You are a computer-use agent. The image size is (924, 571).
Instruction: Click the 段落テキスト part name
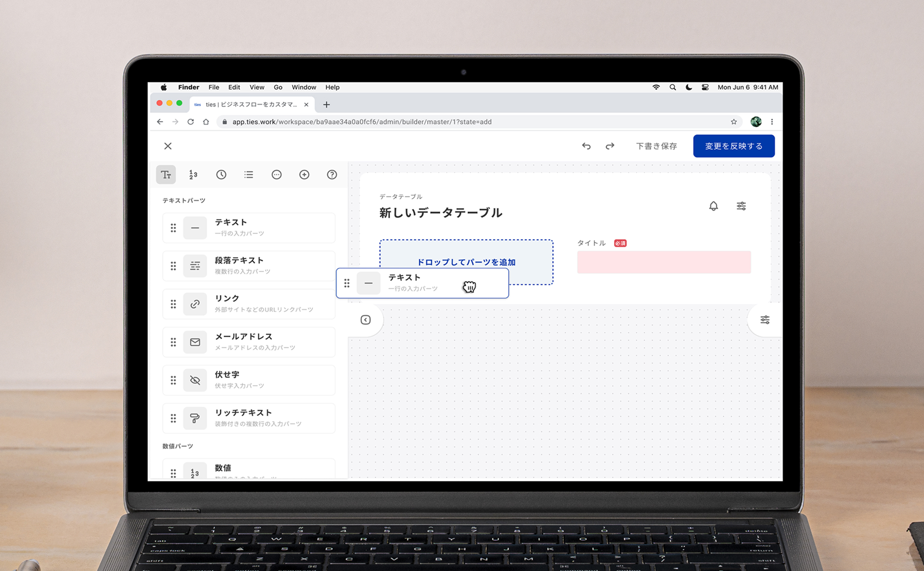[x=239, y=260]
